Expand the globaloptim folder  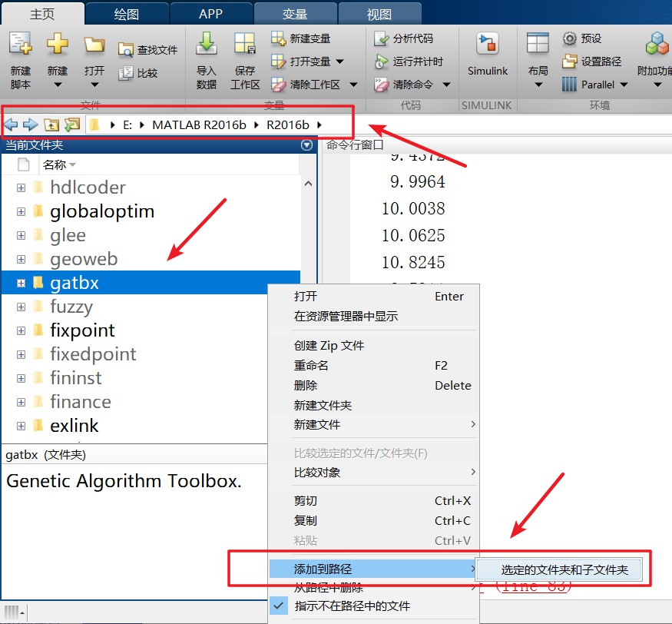(21, 211)
